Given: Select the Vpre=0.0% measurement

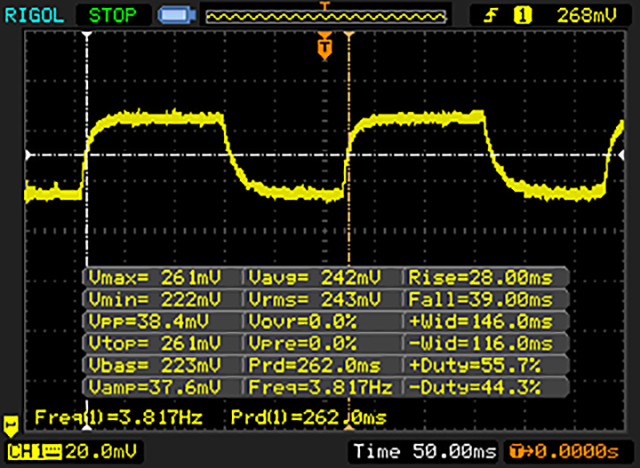Looking at the screenshot, I should coord(302,344).
